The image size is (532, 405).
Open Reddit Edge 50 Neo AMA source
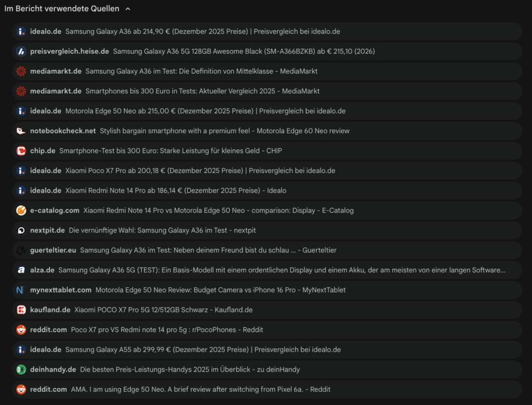click(200, 390)
